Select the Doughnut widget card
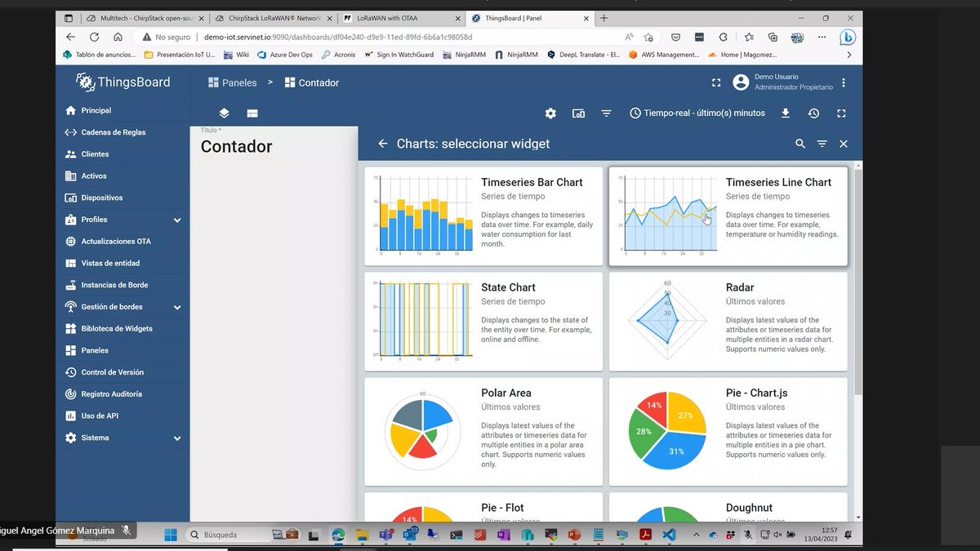980x551 pixels. click(x=728, y=507)
